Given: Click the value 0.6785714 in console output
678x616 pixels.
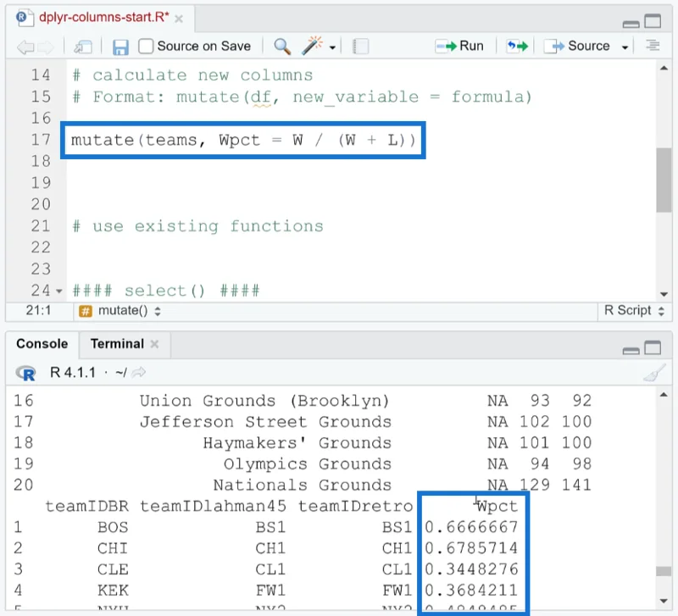Looking at the screenshot, I should click(x=471, y=548).
